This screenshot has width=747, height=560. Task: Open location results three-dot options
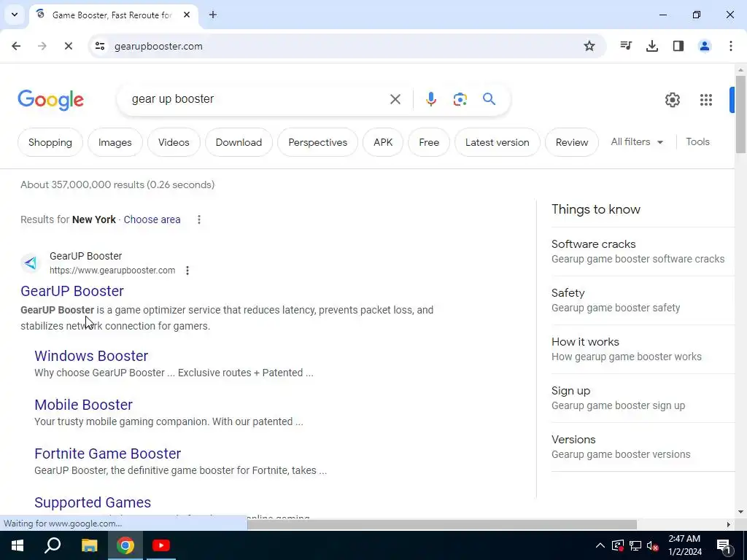pyautogui.click(x=198, y=219)
